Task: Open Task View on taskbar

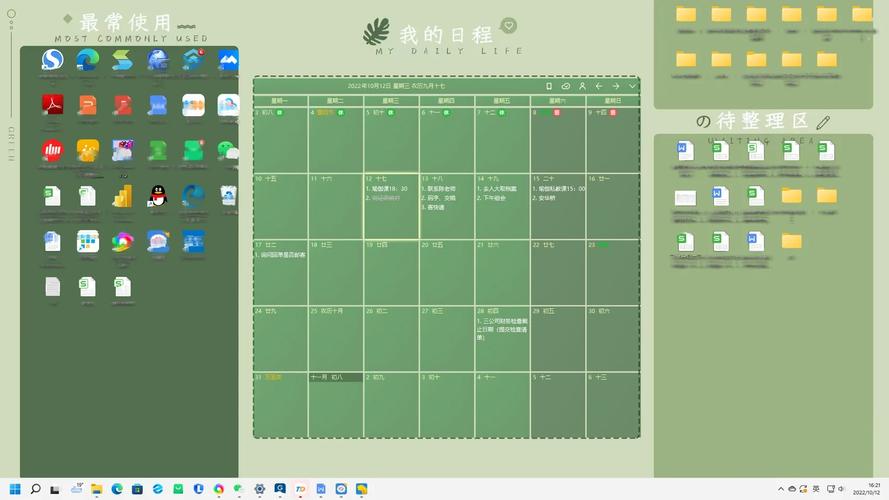Action: tap(55, 489)
